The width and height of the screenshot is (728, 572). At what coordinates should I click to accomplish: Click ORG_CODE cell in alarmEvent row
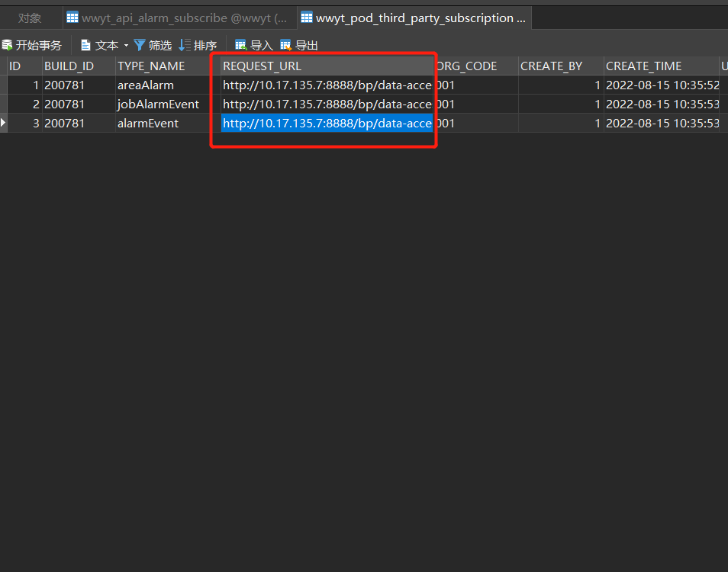476,123
